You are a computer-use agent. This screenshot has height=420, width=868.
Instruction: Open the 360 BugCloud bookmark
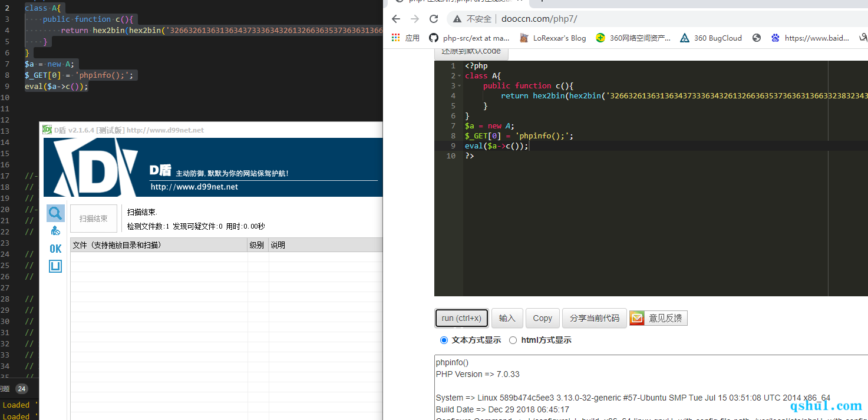coord(711,38)
